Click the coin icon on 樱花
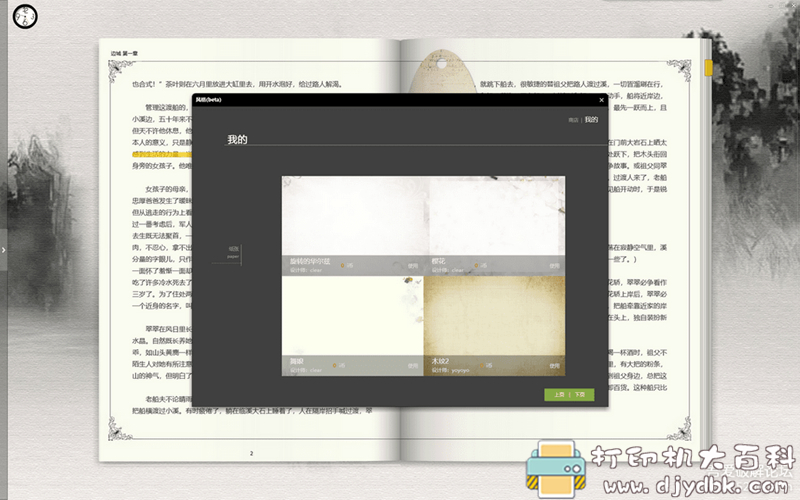The height and width of the screenshot is (500, 800). [x=477, y=265]
